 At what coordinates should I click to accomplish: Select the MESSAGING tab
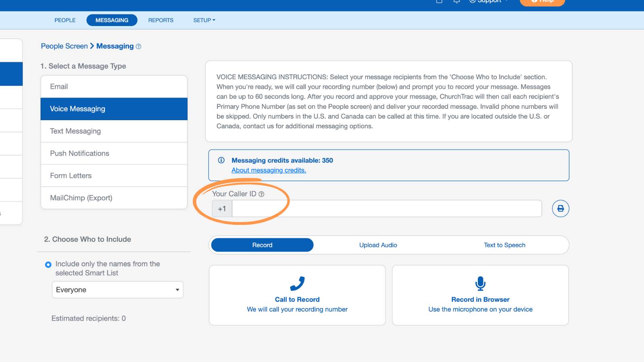112,20
